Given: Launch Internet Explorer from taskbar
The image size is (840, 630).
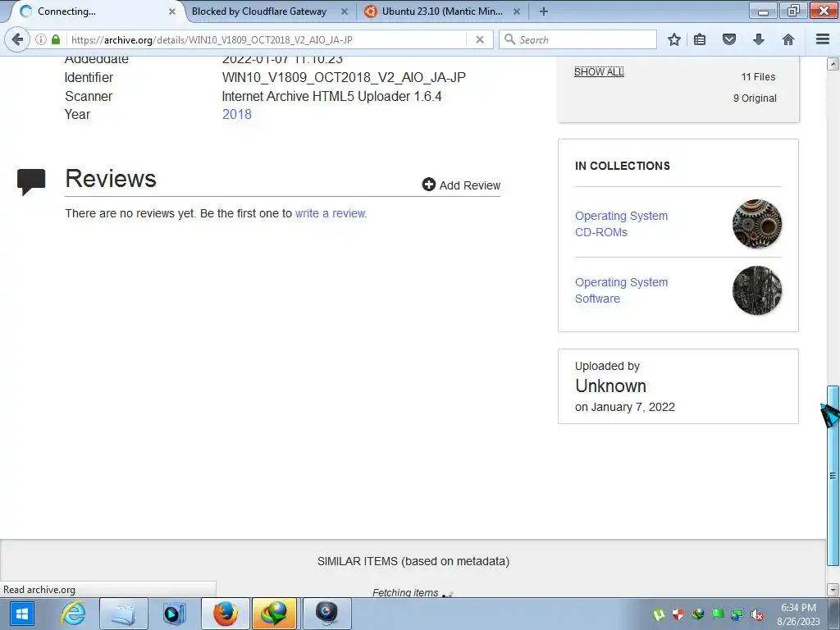Looking at the screenshot, I should point(73,614).
